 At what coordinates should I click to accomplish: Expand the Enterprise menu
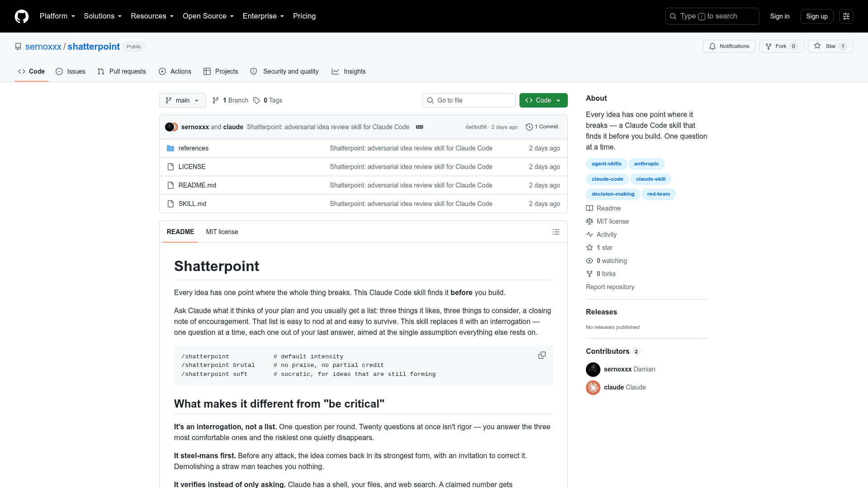tap(264, 16)
